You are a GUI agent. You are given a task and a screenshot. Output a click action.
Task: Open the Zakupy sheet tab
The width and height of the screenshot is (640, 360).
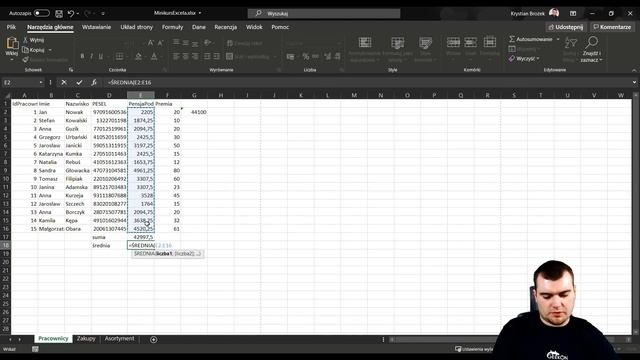(x=86, y=339)
